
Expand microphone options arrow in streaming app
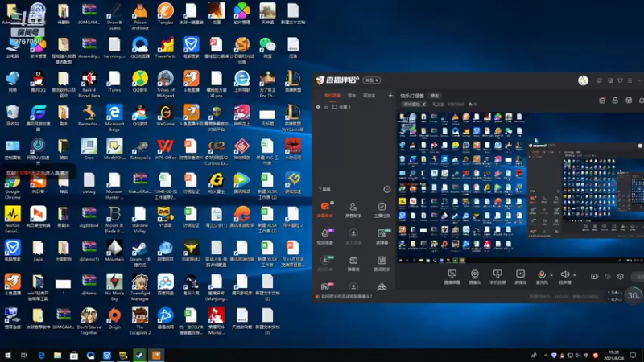pos(551,275)
